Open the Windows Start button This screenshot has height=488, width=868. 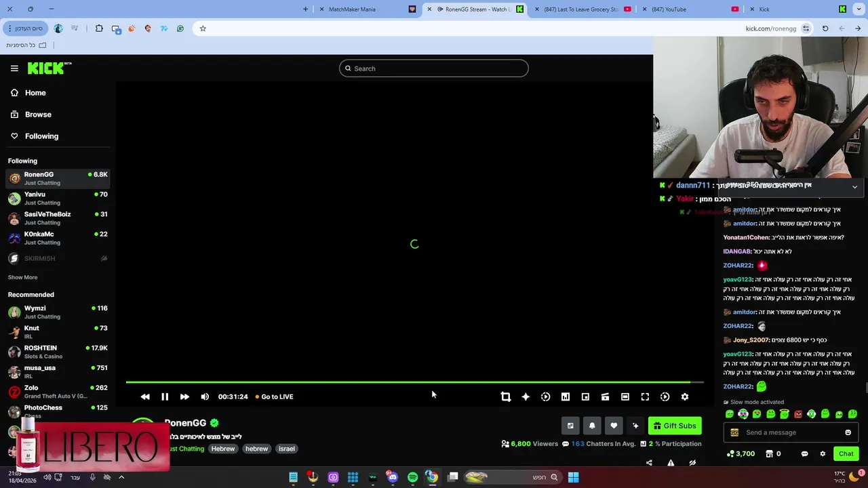[x=573, y=477]
